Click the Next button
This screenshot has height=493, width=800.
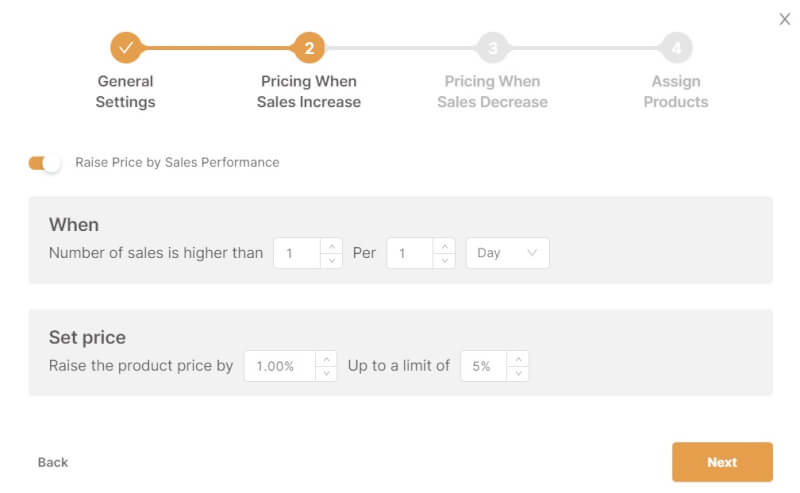(722, 462)
